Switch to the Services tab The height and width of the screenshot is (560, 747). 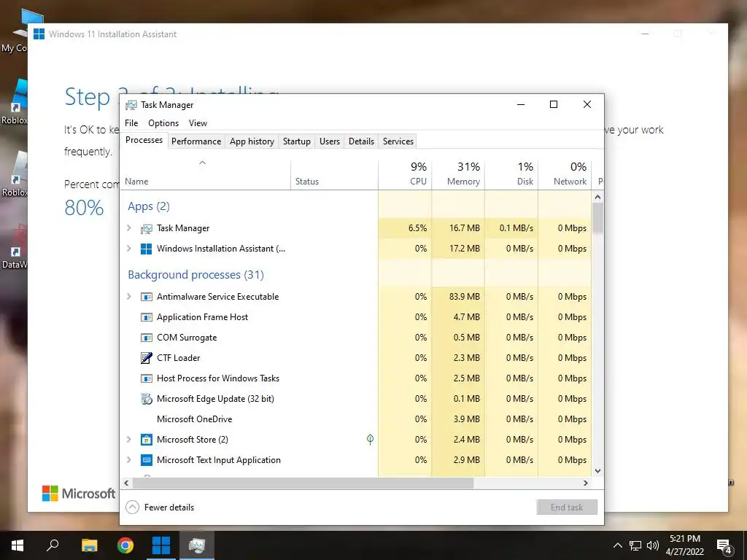coord(398,141)
